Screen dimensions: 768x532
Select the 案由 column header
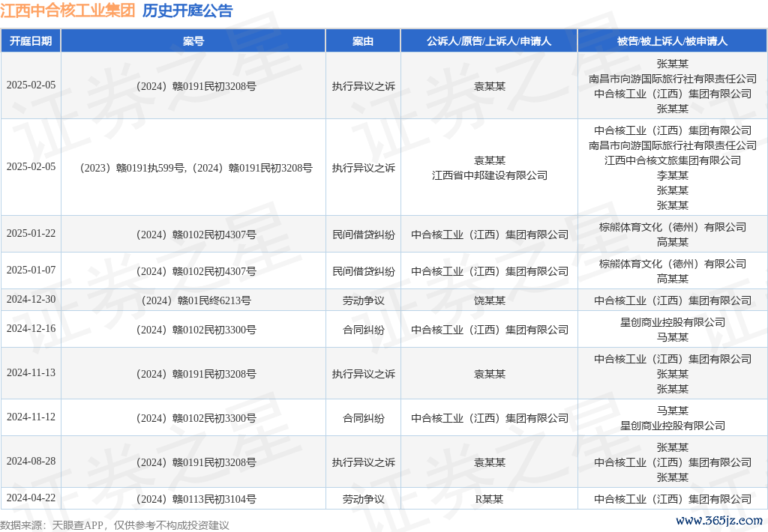363,41
